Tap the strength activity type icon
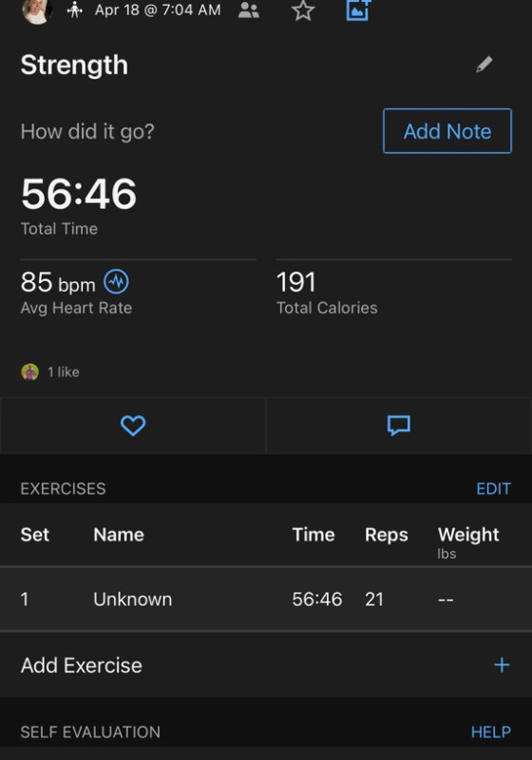 (75, 9)
